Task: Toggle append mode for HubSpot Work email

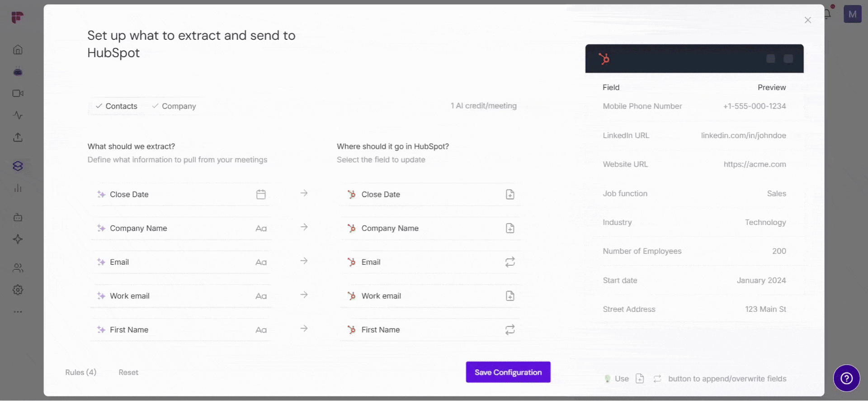Action: [x=510, y=296]
